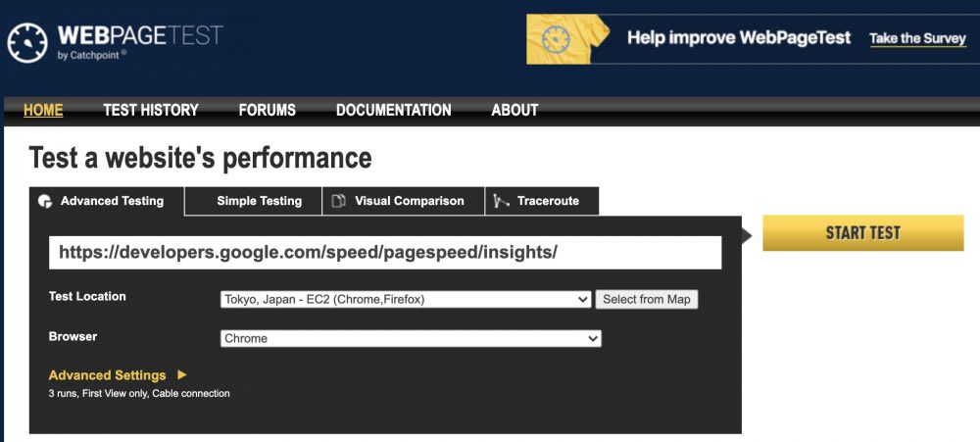The image size is (980, 442).
Task: Open the ABOUT navigation item
Action: click(514, 110)
